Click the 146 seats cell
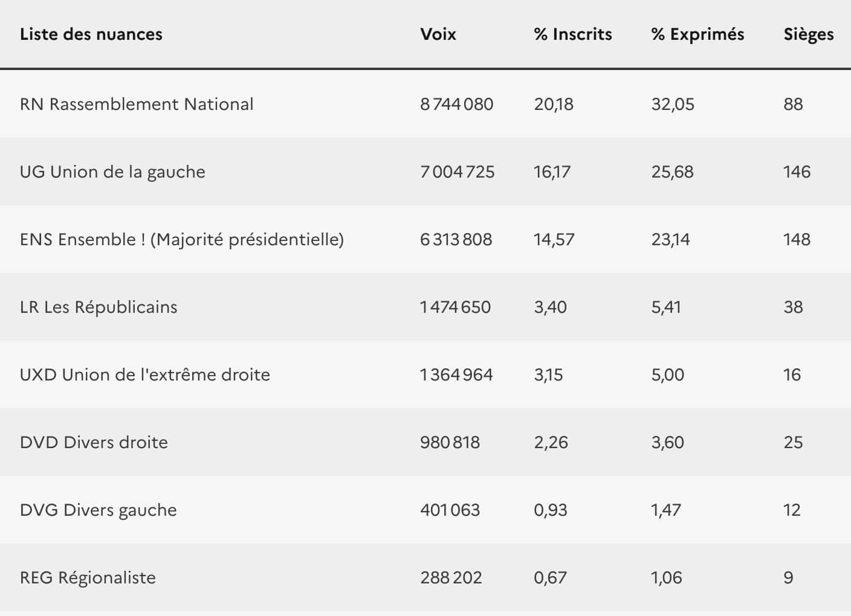Viewport: 851px width, 616px height. (x=797, y=172)
